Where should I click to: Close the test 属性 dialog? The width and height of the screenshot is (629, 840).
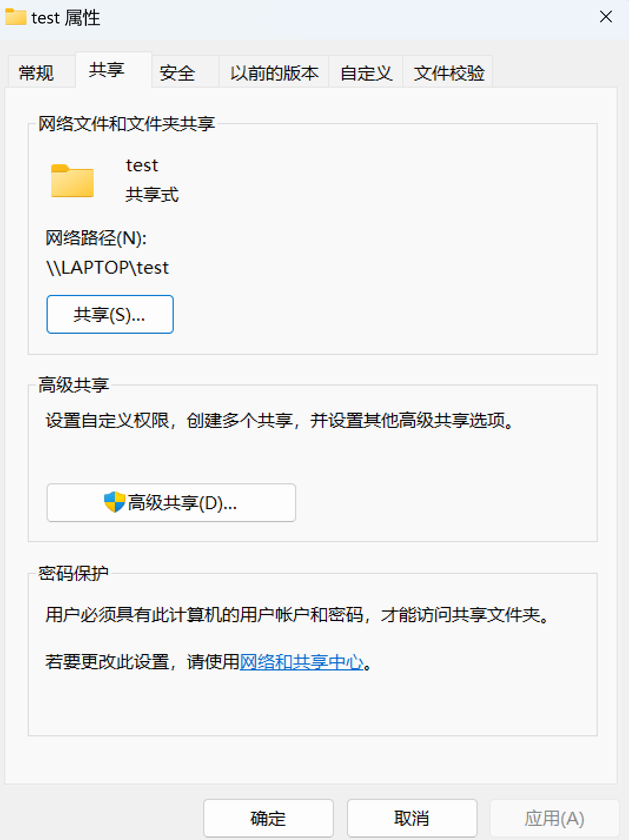click(x=606, y=17)
